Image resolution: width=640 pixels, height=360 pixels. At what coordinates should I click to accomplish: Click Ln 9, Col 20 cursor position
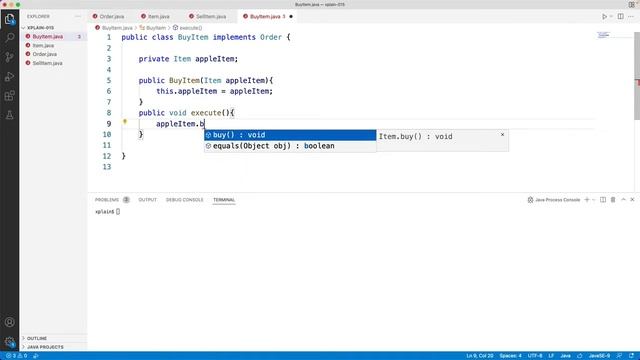coord(480,356)
